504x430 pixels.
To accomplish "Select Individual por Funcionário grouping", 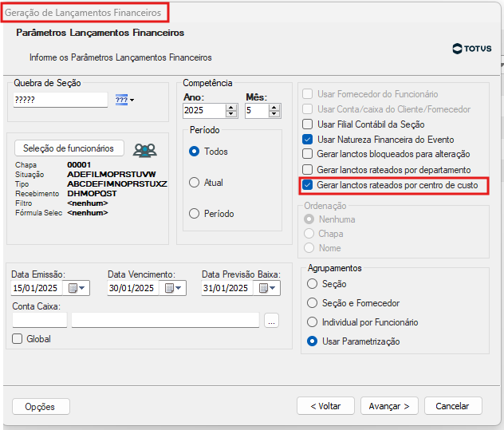I will coord(313,322).
